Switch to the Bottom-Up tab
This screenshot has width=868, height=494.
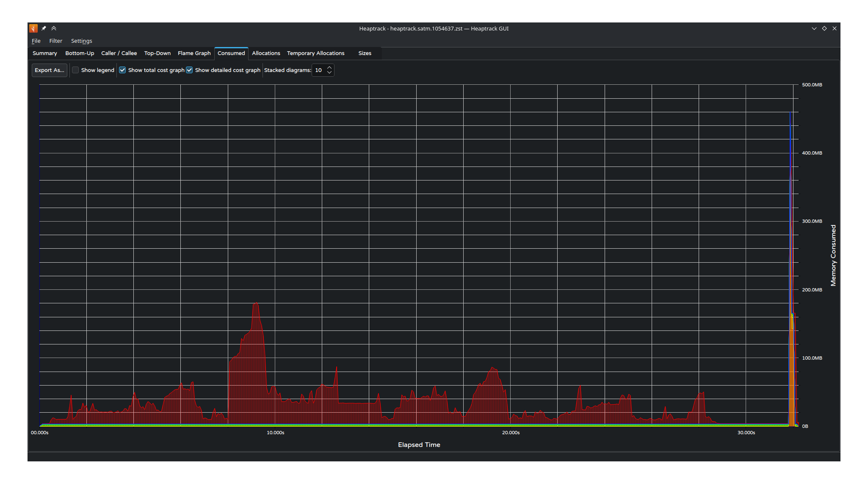80,53
